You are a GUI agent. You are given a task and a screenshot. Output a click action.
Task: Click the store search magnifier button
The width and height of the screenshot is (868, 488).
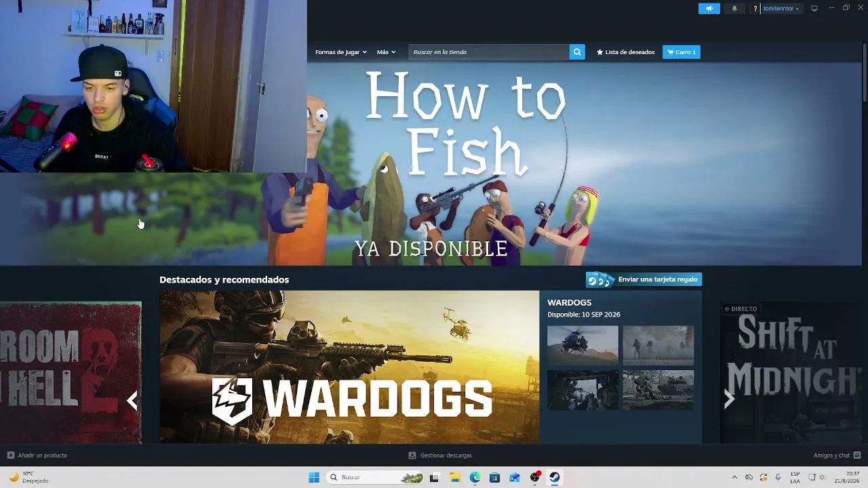coord(577,52)
